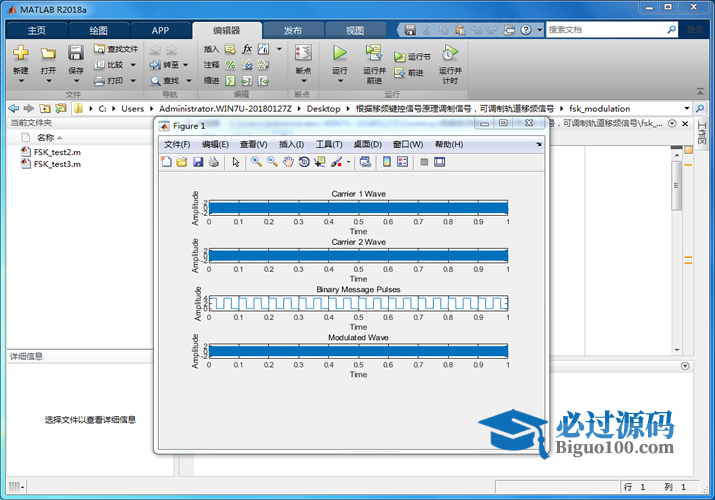Click Print icon in Figure 1 toolbar

tap(213, 162)
